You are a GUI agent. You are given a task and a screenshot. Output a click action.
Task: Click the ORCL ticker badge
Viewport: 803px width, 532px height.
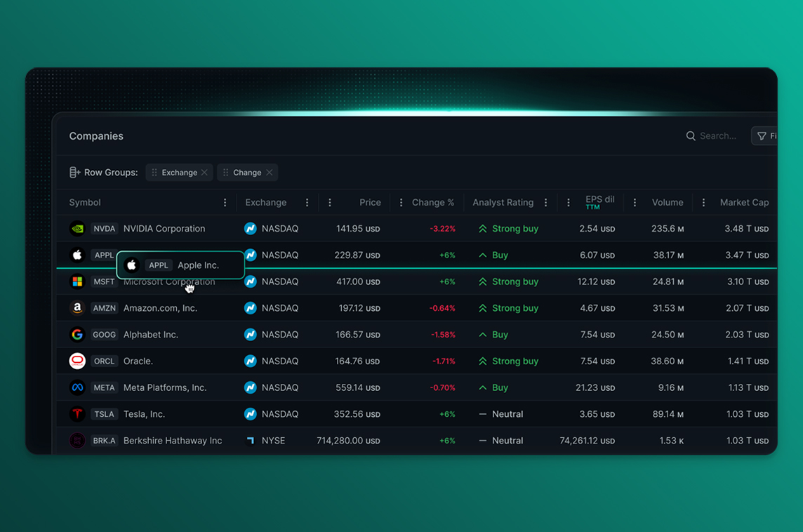click(104, 361)
